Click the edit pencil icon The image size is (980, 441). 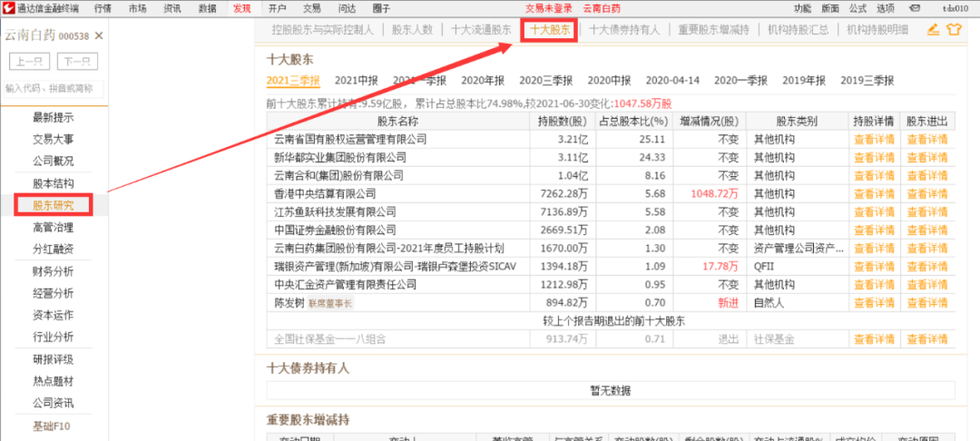coord(933,29)
